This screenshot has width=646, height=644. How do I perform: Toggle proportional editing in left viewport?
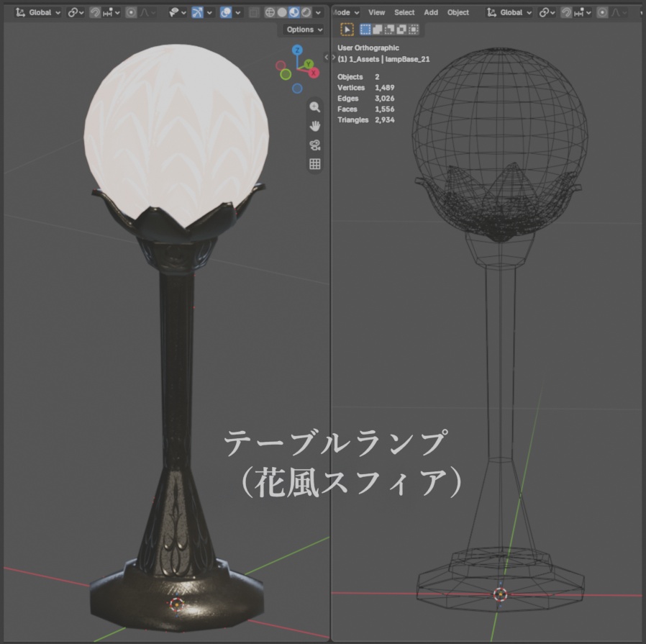coord(131,12)
